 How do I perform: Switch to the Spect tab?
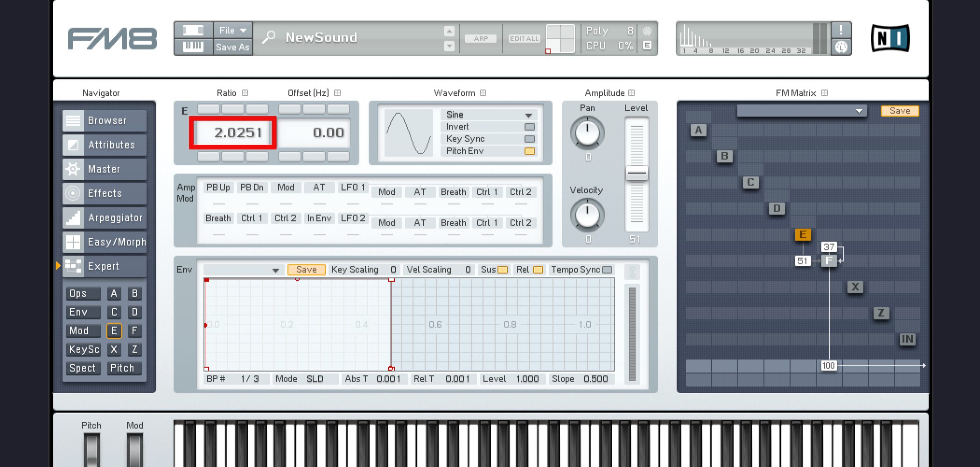[x=83, y=368]
